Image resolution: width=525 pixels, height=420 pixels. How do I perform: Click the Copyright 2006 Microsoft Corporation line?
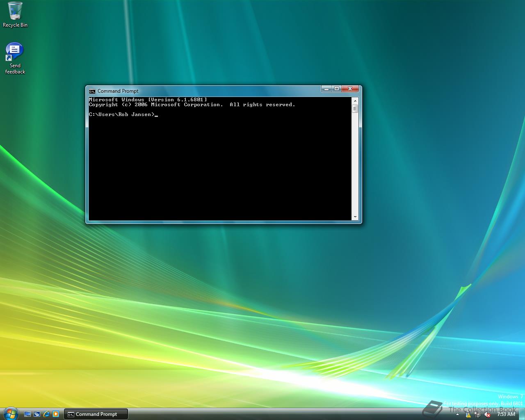(192, 105)
